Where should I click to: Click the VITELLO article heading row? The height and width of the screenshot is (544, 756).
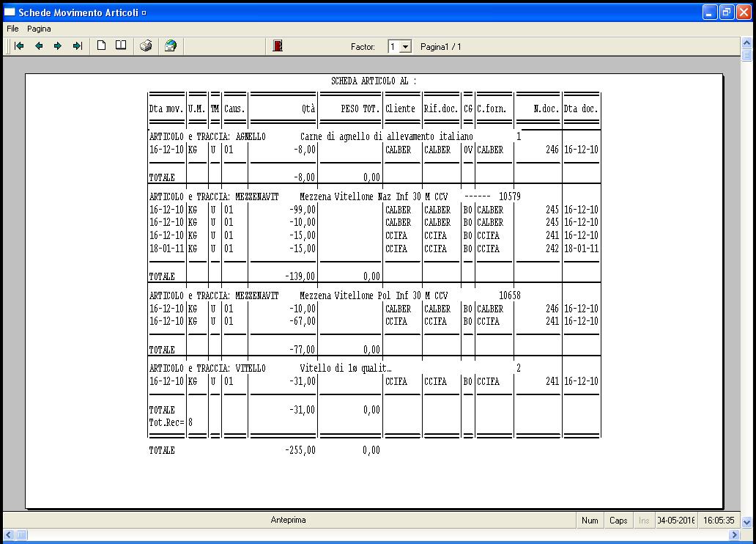point(335,368)
